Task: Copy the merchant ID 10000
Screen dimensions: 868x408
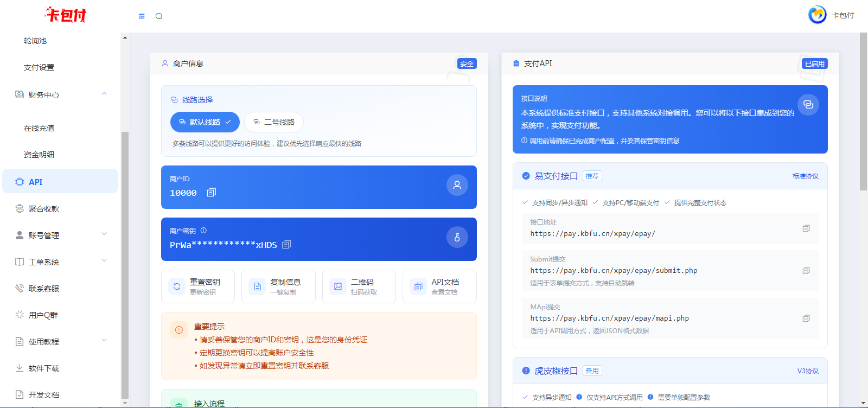Action: click(x=212, y=193)
